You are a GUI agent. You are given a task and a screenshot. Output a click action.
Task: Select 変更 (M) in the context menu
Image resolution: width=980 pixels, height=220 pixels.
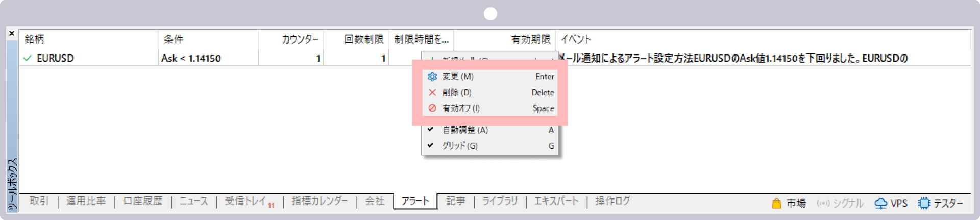point(458,77)
